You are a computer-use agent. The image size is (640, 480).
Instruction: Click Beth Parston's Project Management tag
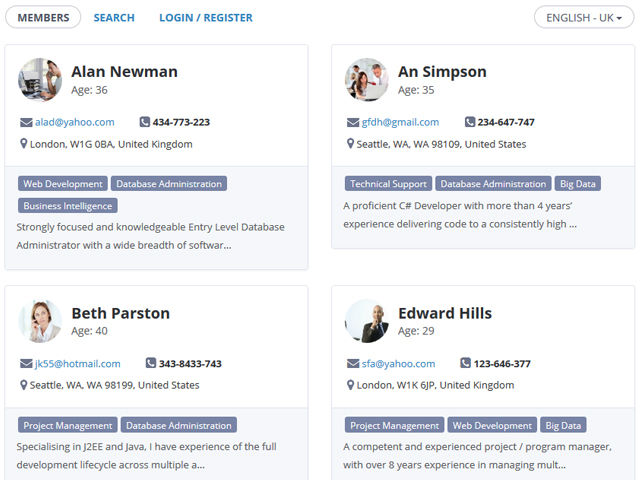click(68, 425)
